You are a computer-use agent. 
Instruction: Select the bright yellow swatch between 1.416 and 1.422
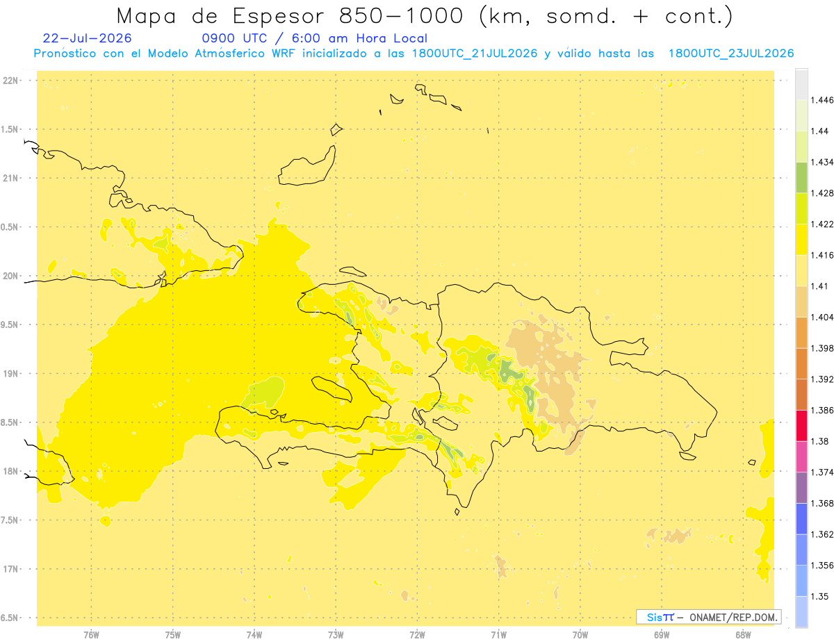[x=801, y=239]
